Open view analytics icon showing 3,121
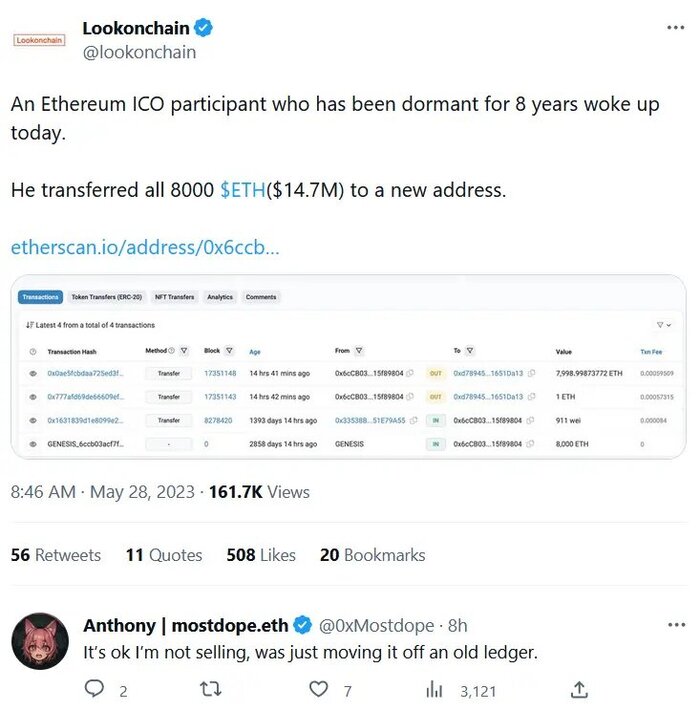Image resolution: width=700 pixels, height=711 pixels. point(435,689)
